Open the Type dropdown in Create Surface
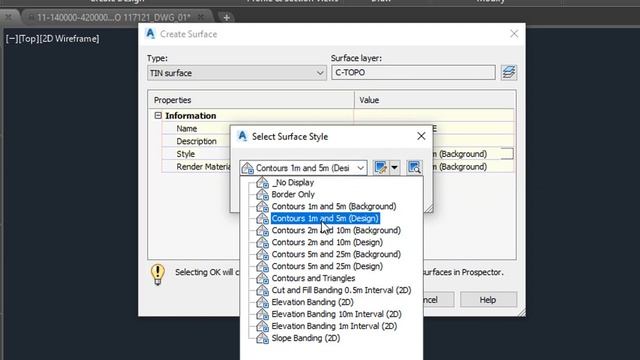This screenshot has height=360, width=640. coord(237,73)
